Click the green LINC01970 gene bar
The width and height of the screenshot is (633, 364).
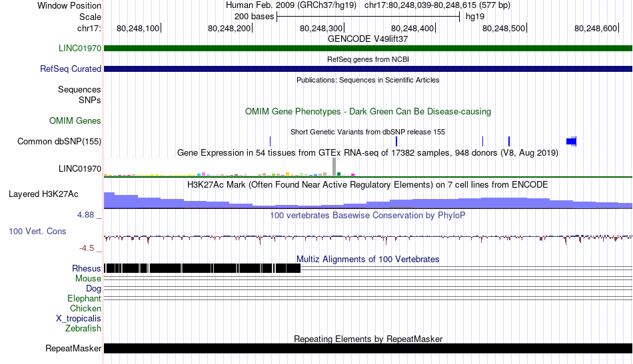[x=368, y=49]
